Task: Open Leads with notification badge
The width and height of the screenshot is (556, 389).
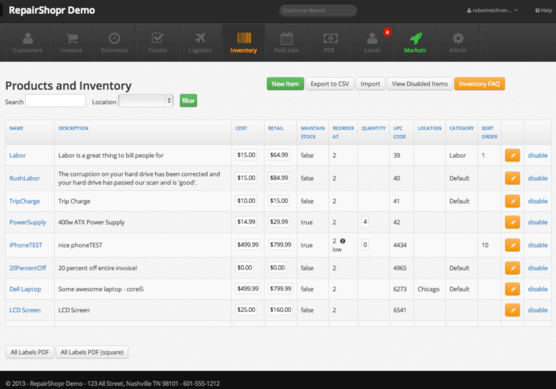Action: [373, 43]
